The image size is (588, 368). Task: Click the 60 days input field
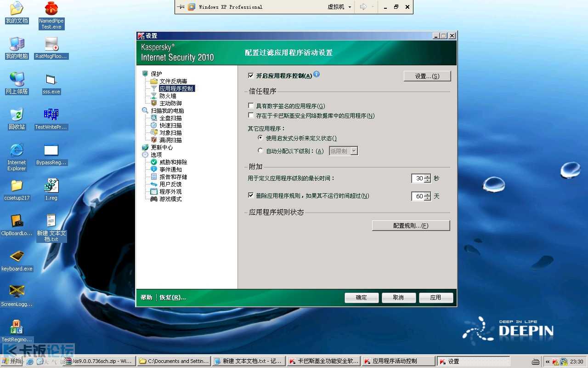point(418,196)
